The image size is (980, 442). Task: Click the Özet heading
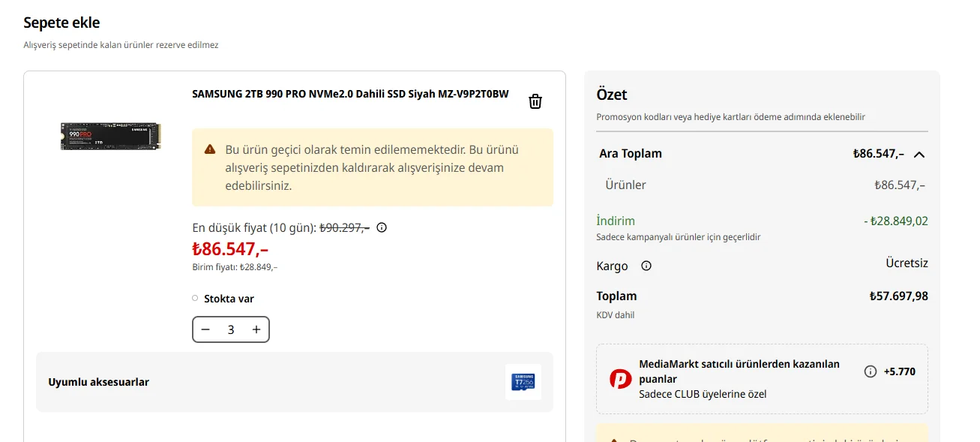click(x=612, y=95)
